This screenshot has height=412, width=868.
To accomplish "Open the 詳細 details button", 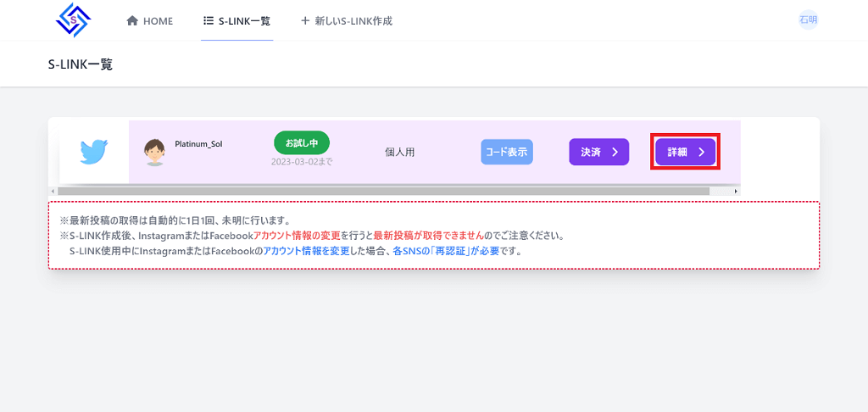I will coord(685,153).
